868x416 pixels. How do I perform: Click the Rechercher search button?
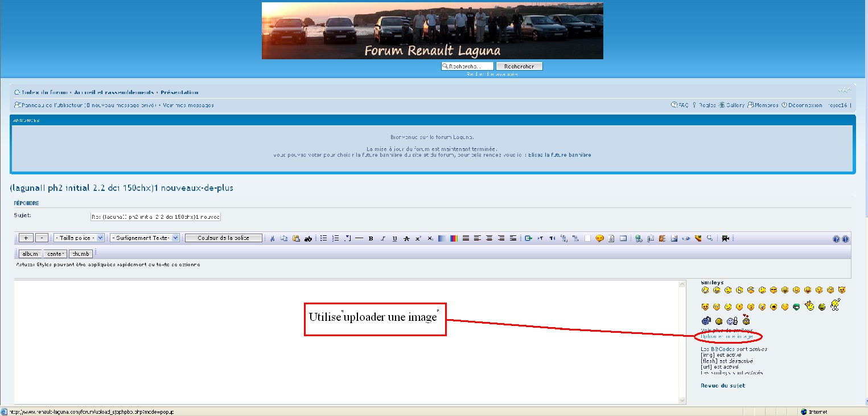click(519, 67)
